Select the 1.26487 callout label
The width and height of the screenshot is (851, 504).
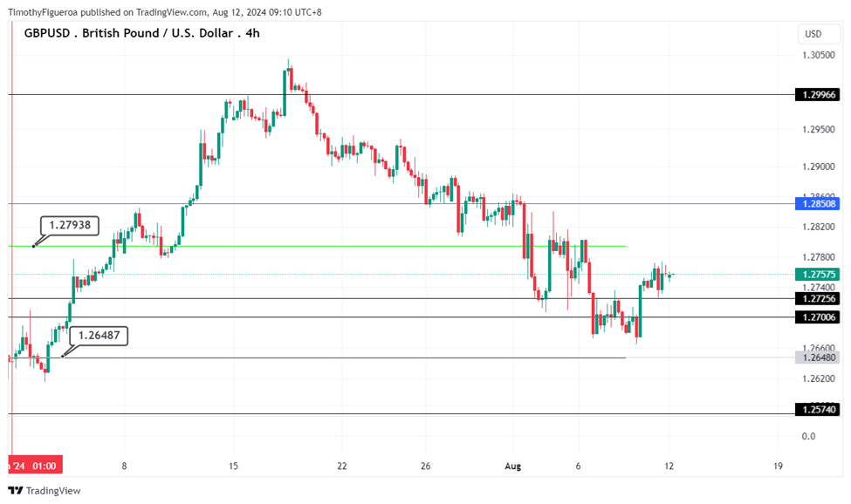99,335
